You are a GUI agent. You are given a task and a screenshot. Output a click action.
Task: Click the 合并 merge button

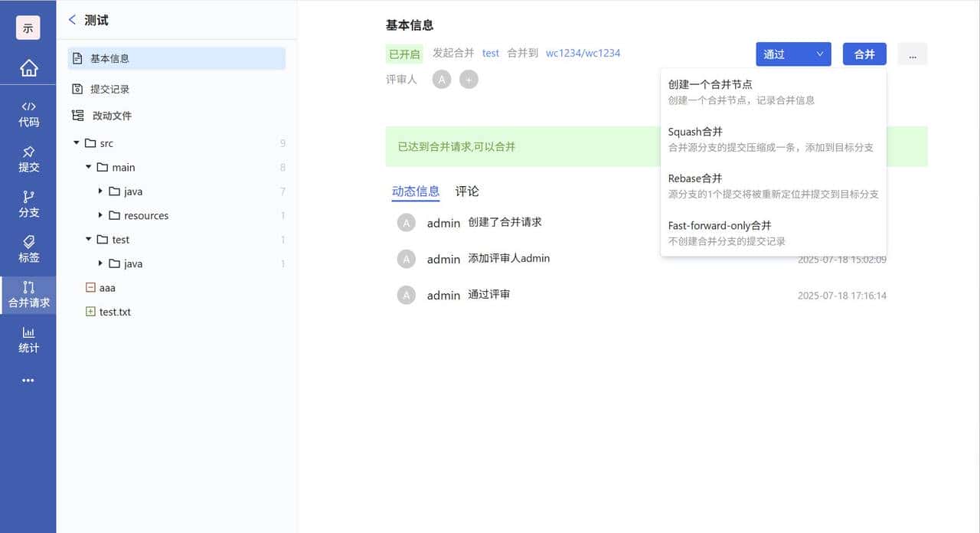[864, 54]
